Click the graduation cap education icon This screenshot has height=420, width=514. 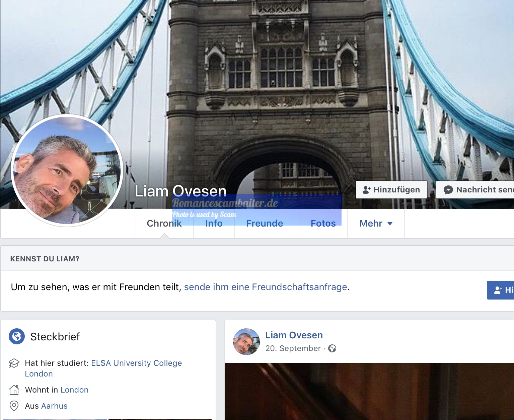click(14, 363)
